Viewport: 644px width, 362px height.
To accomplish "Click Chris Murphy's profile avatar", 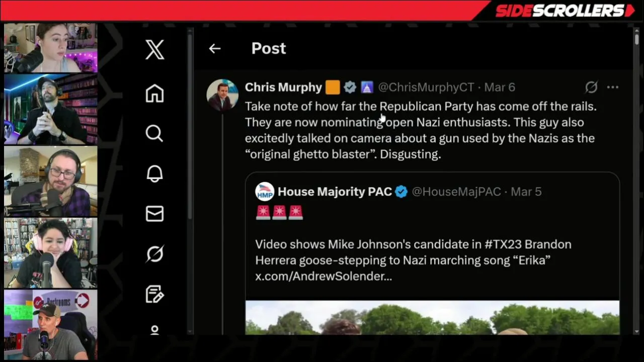I will pyautogui.click(x=222, y=95).
